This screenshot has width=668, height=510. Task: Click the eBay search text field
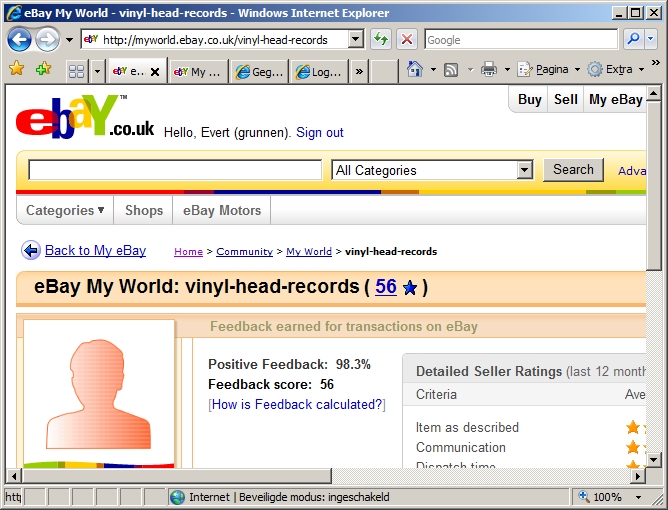(x=175, y=171)
